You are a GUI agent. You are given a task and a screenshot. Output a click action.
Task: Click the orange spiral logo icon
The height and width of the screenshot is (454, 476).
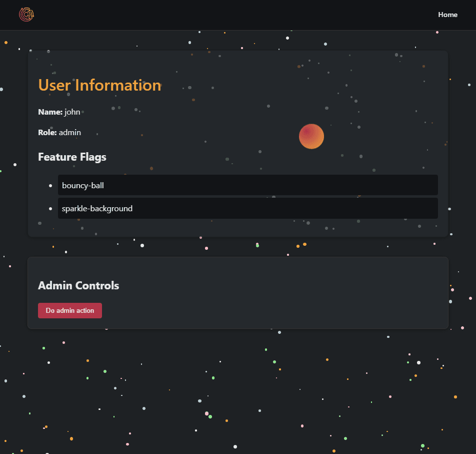click(x=26, y=15)
